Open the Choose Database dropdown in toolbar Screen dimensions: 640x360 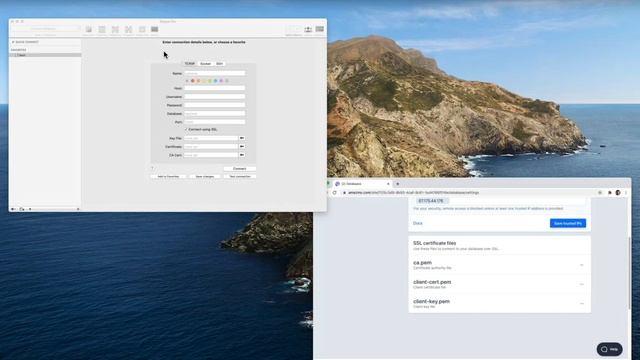click(45, 29)
